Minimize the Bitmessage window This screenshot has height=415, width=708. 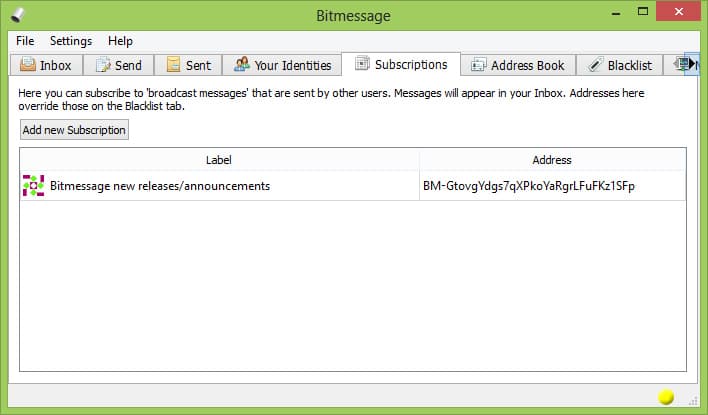[616, 13]
